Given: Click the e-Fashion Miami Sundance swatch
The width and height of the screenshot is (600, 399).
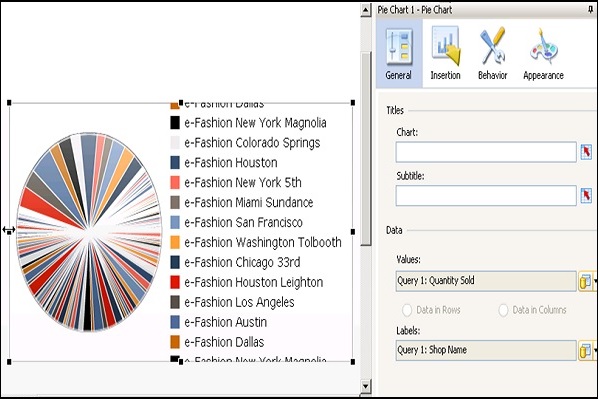Looking at the screenshot, I should [175, 202].
